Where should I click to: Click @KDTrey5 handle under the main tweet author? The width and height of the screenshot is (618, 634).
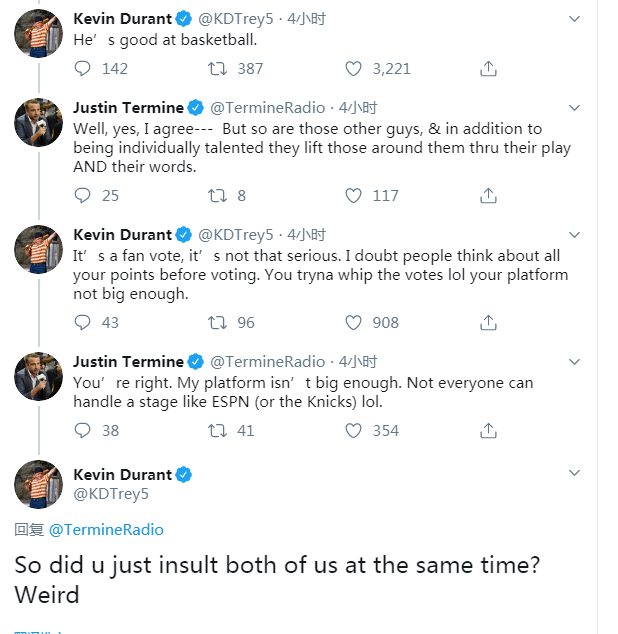point(110,494)
